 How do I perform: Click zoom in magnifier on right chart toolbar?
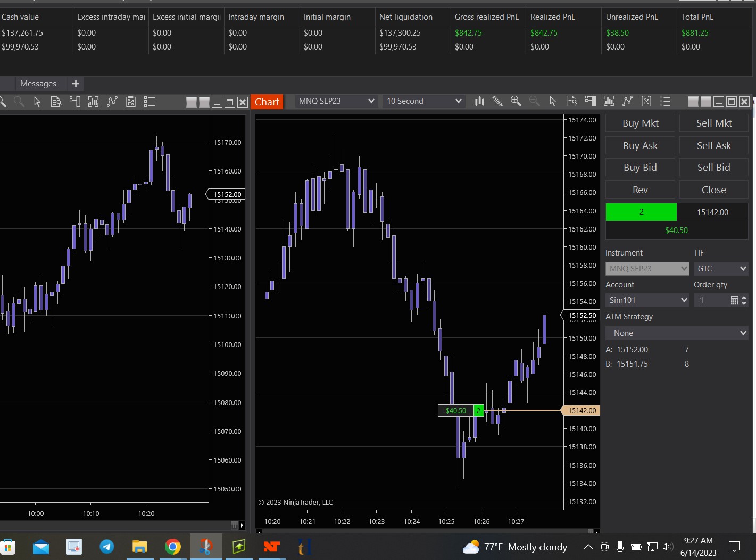coord(516,101)
